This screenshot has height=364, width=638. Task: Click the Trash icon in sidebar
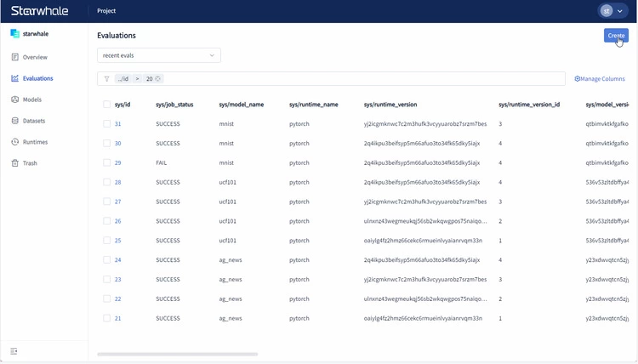14,163
